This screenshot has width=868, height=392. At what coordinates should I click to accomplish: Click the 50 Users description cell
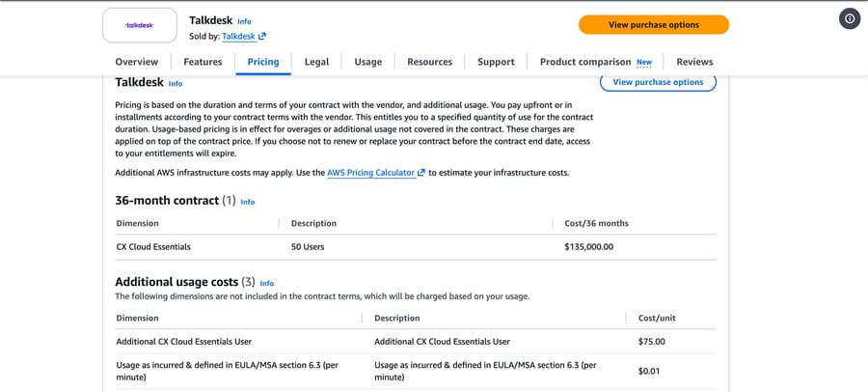click(308, 247)
